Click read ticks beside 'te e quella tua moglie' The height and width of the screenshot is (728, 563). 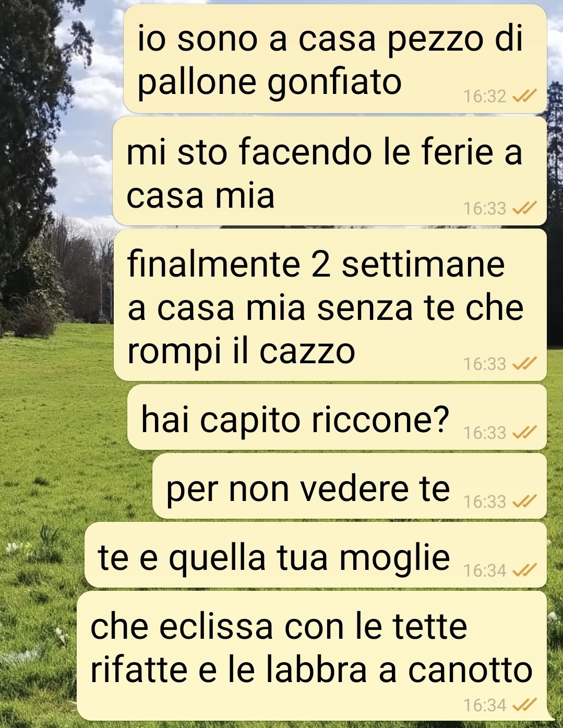coord(524,570)
